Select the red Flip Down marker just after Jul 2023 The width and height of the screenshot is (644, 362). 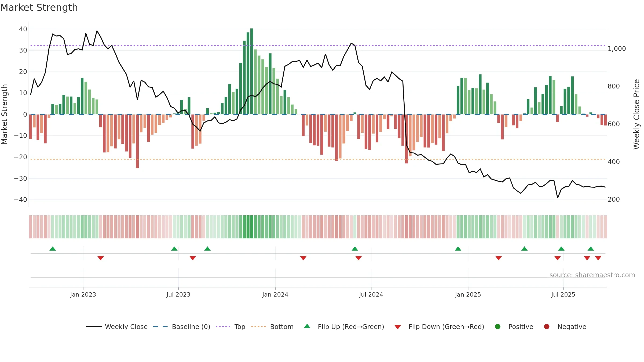(x=193, y=258)
